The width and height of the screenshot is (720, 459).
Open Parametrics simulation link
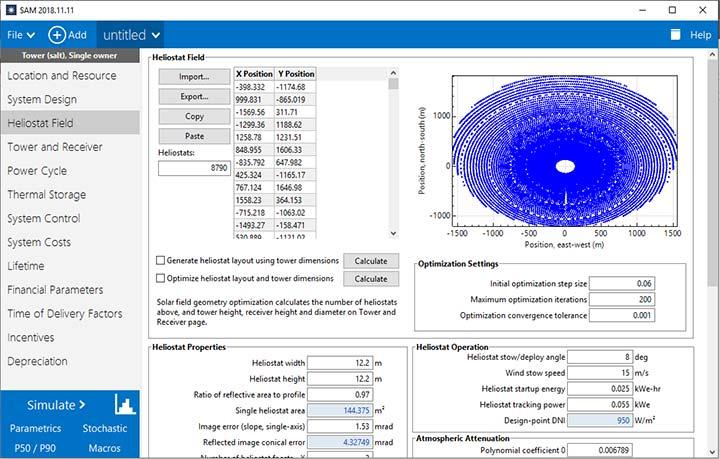(x=35, y=428)
